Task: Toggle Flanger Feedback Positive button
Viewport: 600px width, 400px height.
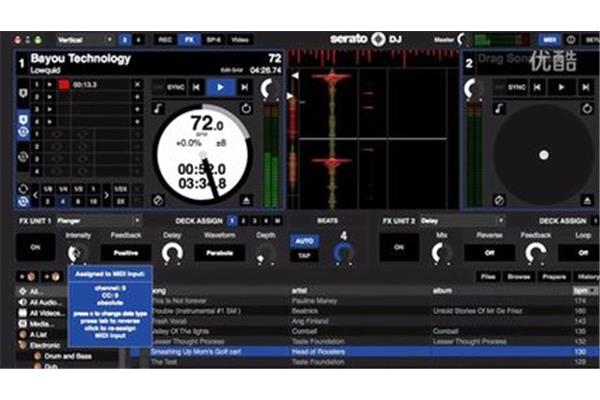Action: [x=126, y=253]
